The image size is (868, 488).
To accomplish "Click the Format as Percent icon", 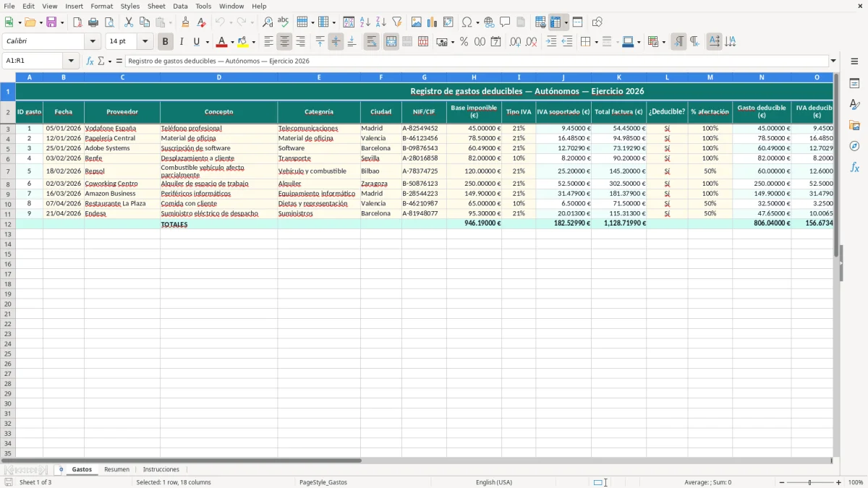I will tap(464, 42).
